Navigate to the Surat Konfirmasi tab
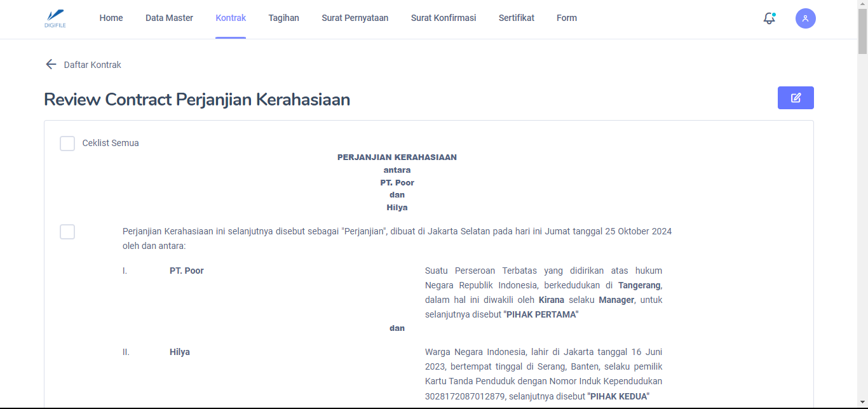 coord(443,18)
